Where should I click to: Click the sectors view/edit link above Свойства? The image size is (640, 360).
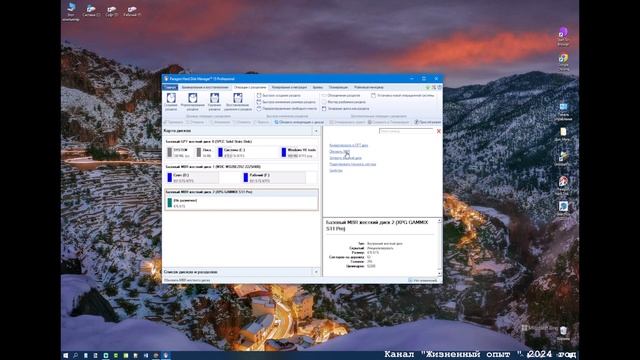pyautogui.click(x=352, y=164)
